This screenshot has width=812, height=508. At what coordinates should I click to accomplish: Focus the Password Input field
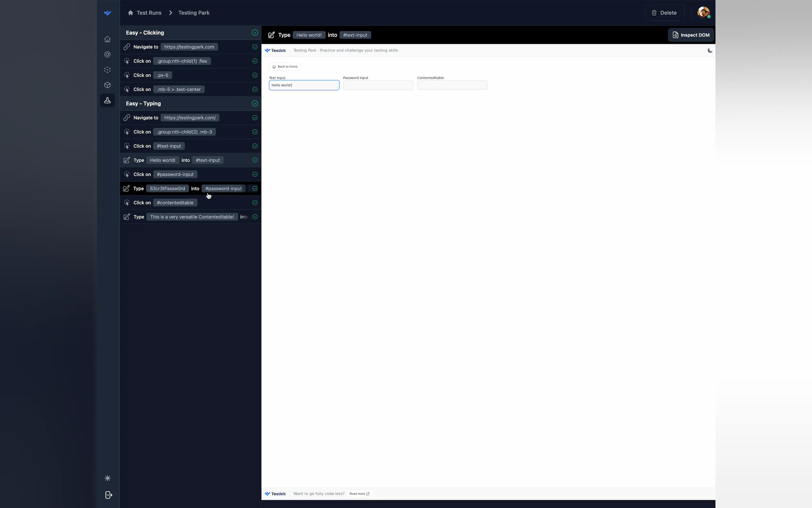378,85
